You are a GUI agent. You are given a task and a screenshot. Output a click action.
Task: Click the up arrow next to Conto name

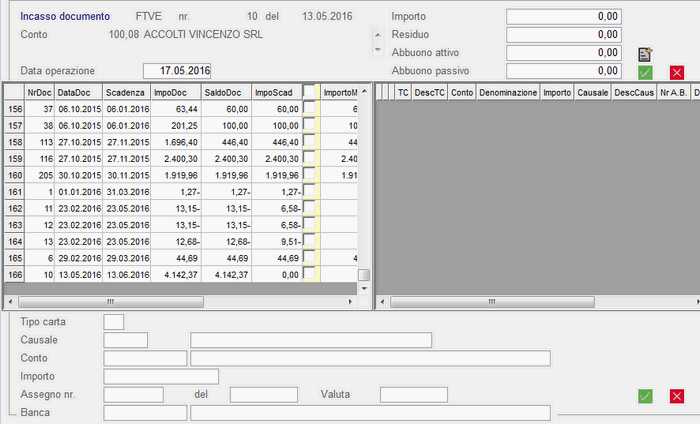click(x=378, y=35)
